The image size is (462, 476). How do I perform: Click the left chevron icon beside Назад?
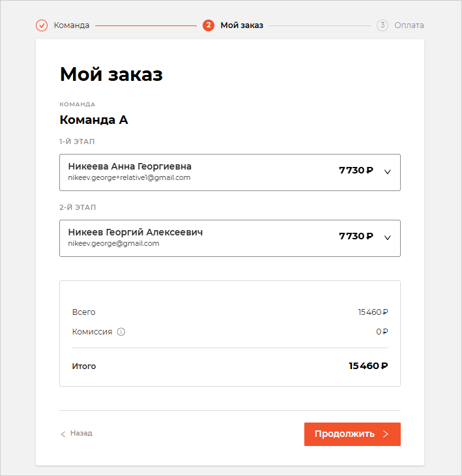(63, 434)
